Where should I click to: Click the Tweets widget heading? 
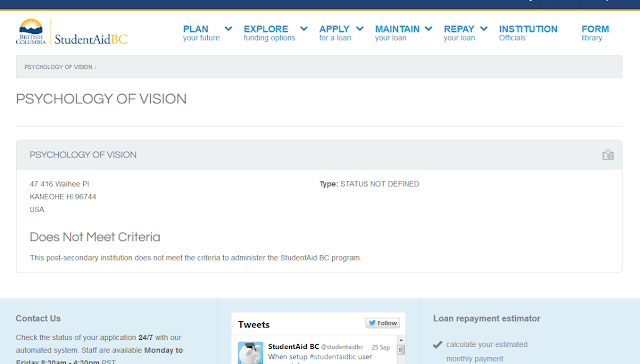[x=254, y=324]
